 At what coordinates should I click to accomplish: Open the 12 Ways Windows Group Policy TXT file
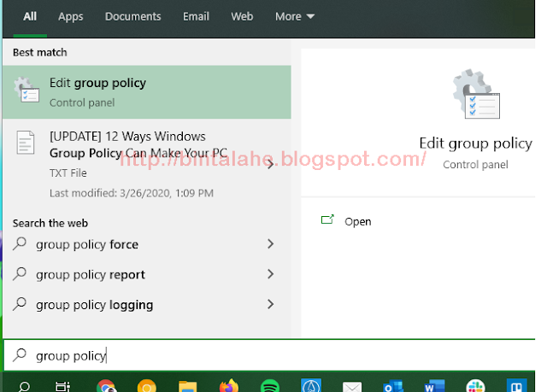click(147, 164)
